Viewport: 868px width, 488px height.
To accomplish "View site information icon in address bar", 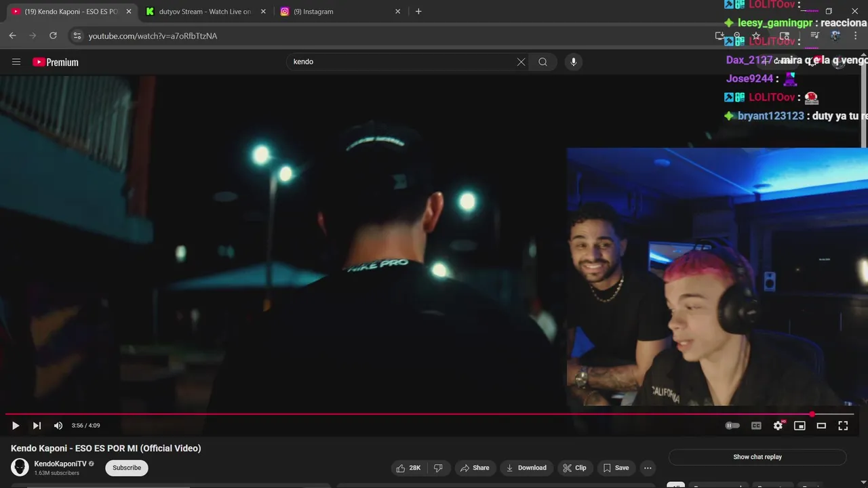I will [77, 36].
